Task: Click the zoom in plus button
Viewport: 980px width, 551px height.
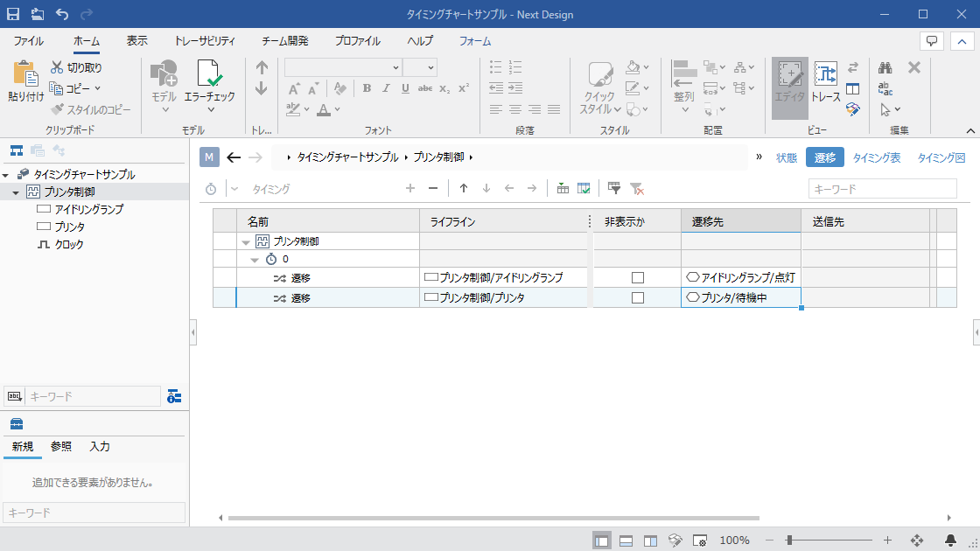Action: click(887, 541)
